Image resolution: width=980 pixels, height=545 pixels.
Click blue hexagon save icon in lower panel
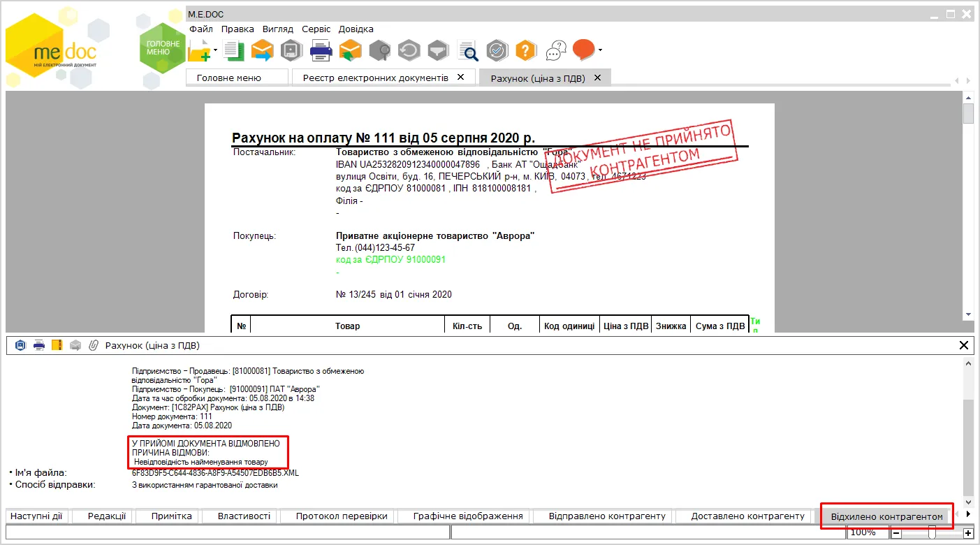[20, 345]
